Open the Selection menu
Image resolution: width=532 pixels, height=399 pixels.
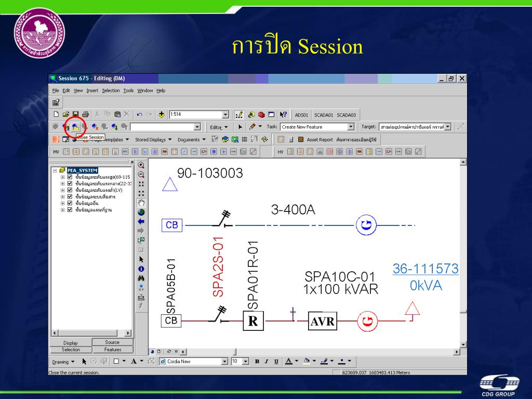click(x=111, y=90)
